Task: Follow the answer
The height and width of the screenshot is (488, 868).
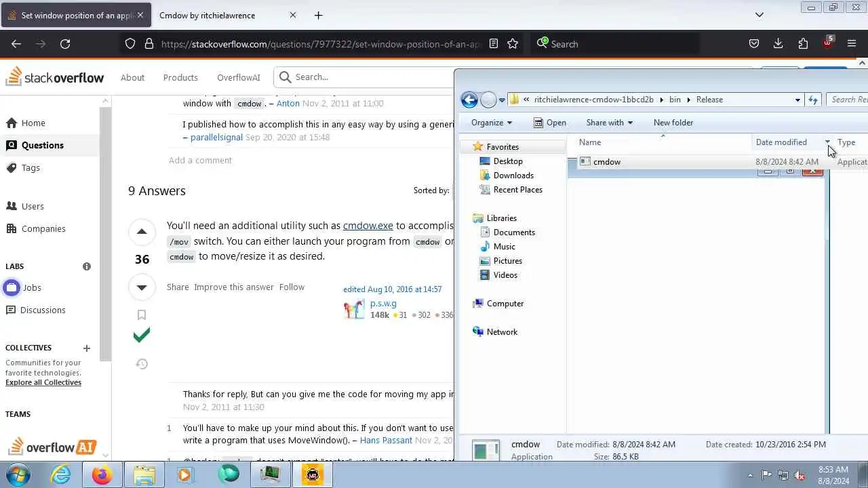Action: (x=292, y=287)
